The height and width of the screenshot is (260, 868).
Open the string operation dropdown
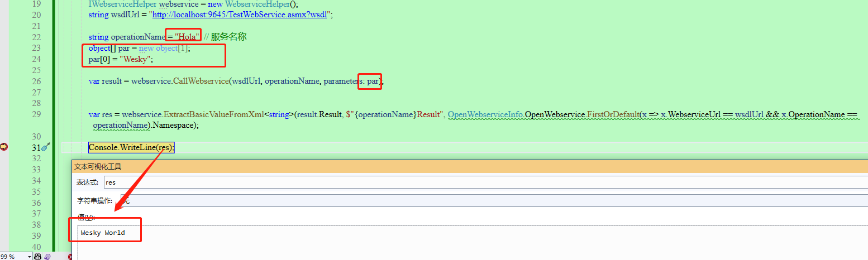492,200
